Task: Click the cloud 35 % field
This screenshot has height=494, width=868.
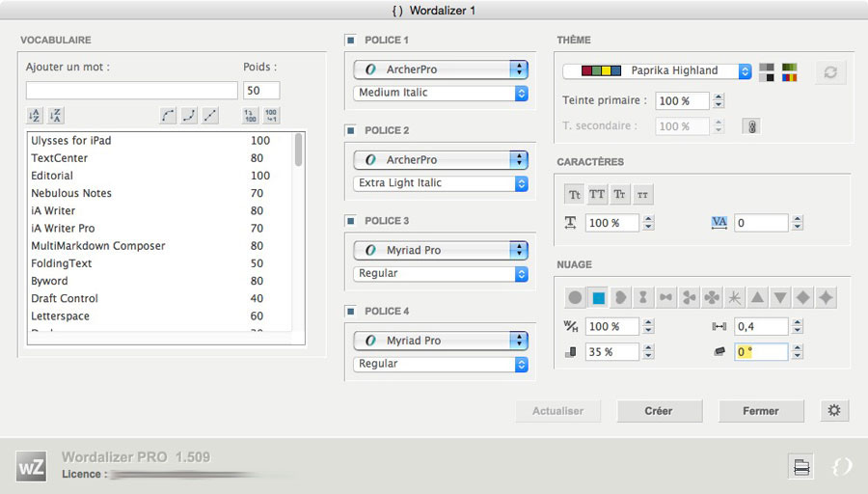Action: click(x=612, y=351)
